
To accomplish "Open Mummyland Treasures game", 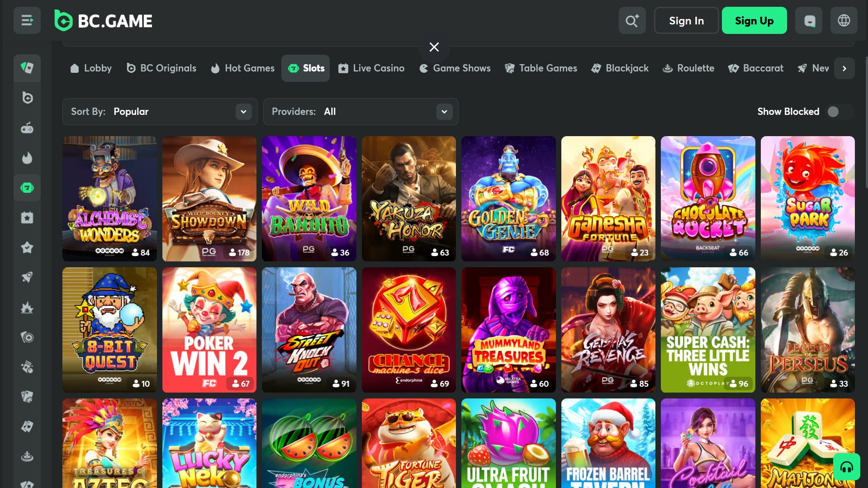I will 508,330.
